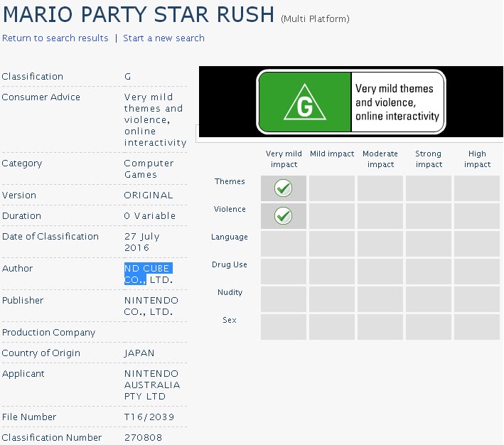Click the category value 'Computer Games'

point(149,168)
